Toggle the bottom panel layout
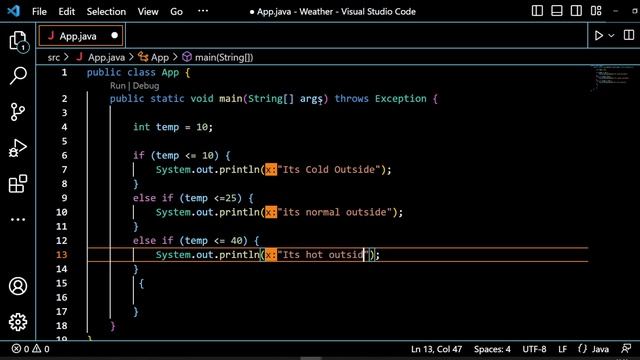The height and width of the screenshot is (360, 640). coord(557,11)
